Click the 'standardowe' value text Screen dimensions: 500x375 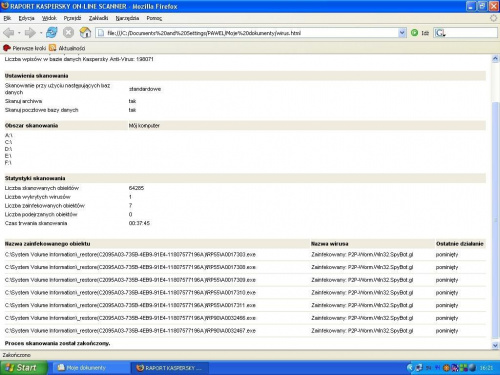click(x=145, y=89)
